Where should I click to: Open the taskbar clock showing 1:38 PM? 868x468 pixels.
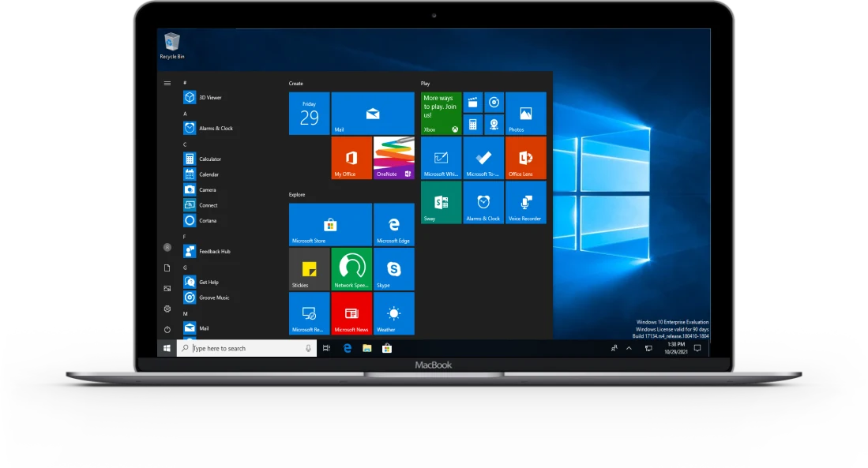tap(676, 347)
